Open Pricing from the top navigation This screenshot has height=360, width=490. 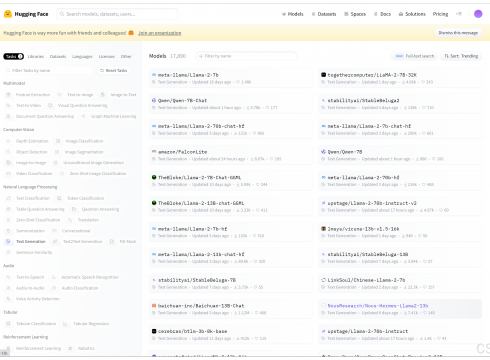point(440,14)
